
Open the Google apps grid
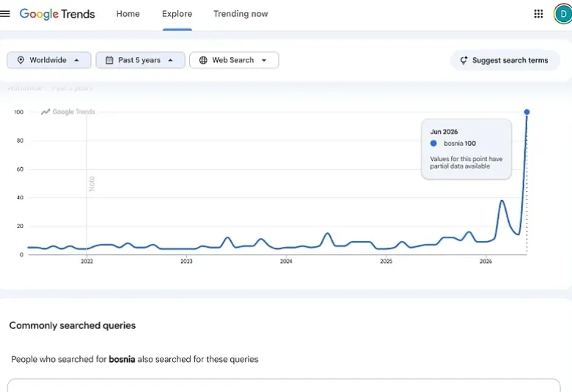pos(538,14)
